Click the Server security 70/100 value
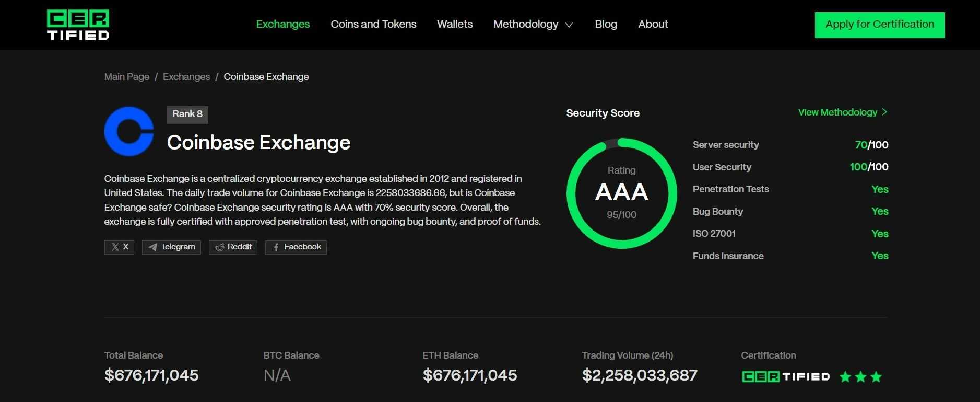980x402 pixels. pyautogui.click(x=871, y=145)
